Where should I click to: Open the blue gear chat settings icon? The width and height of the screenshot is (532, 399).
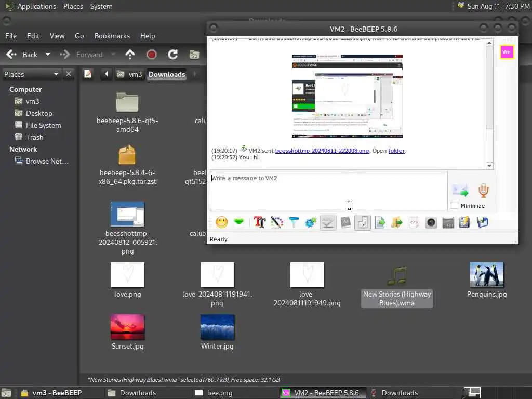311,222
